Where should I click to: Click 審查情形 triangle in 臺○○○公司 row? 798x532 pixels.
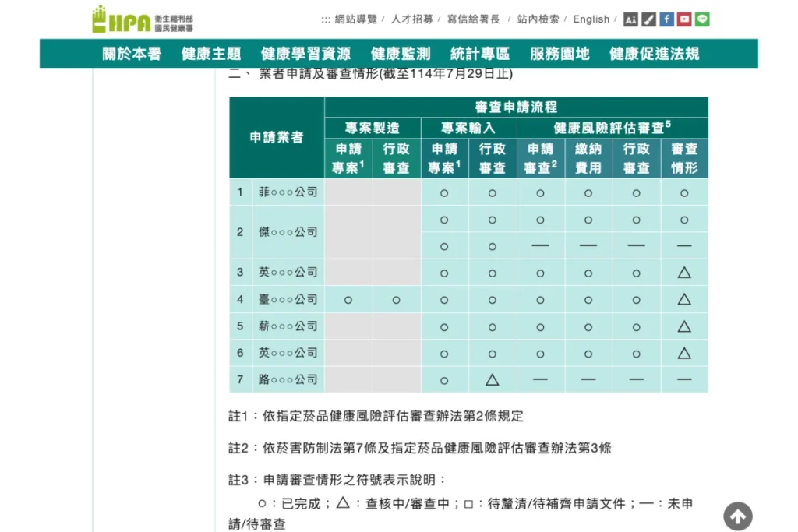pos(684,299)
